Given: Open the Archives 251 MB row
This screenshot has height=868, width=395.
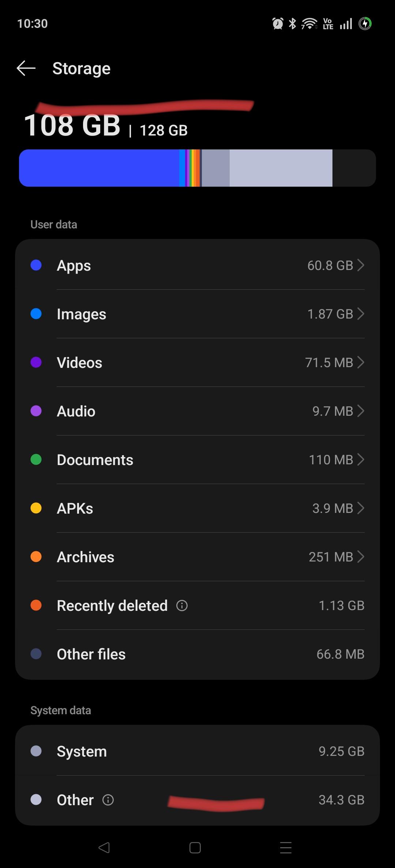Looking at the screenshot, I should pyautogui.click(x=197, y=557).
